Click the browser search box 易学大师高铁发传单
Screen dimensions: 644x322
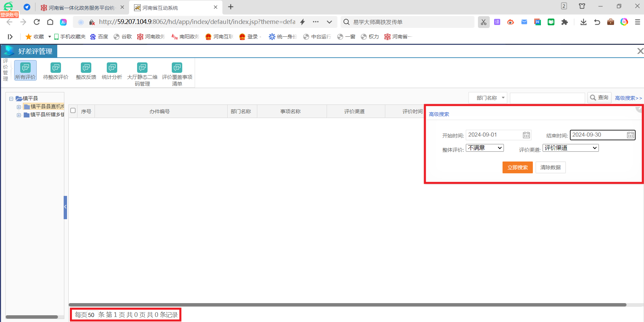[408, 22]
